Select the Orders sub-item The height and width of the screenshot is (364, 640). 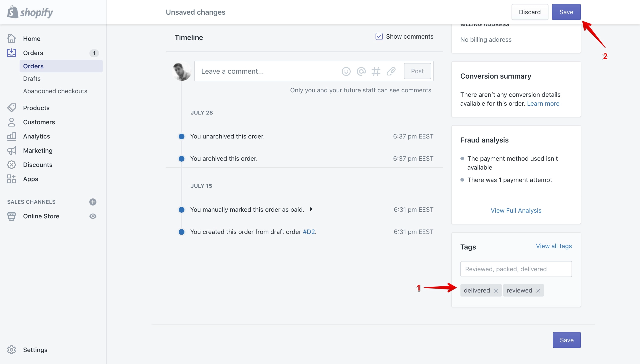coord(61,66)
